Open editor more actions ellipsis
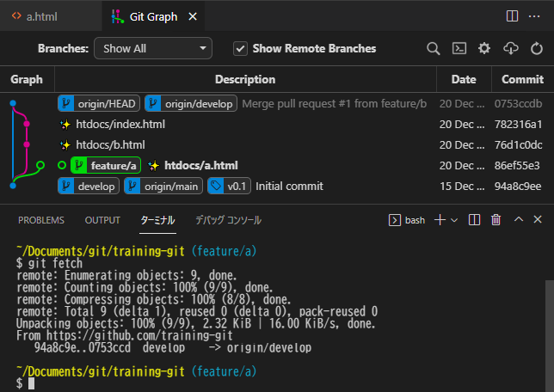The width and height of the screenshot is (554, 392). coord(534,15)
